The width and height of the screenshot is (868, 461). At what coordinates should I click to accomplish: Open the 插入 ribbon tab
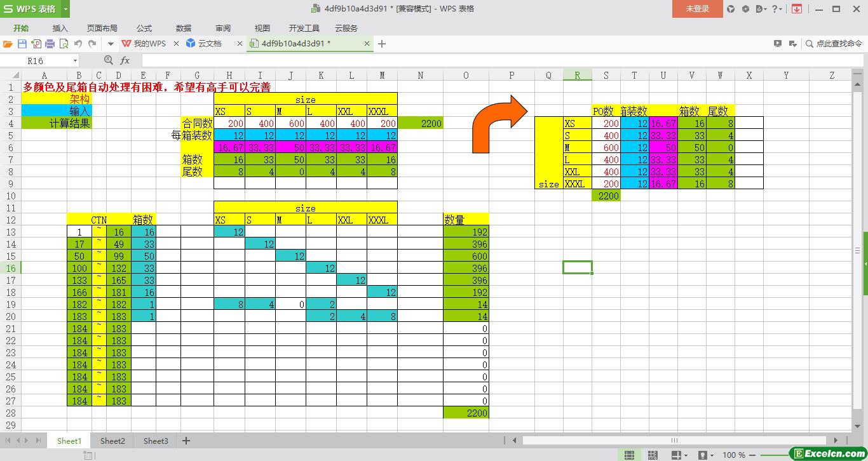pos(60,29)
